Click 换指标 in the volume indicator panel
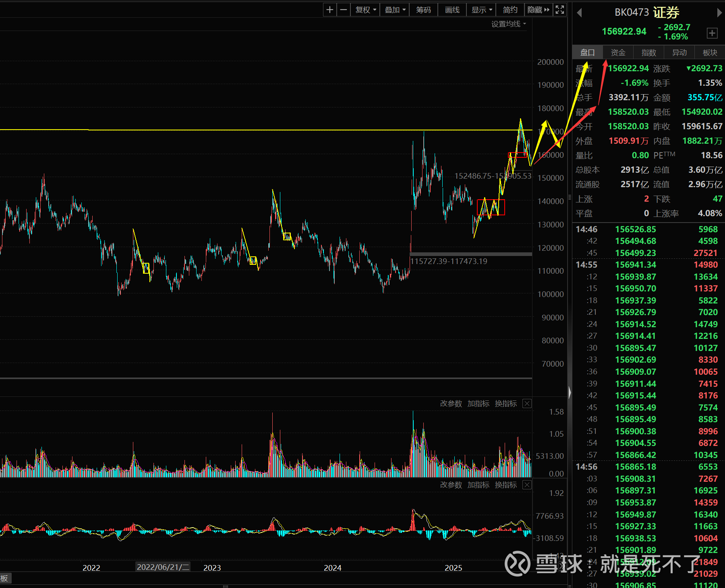Viewport: 725px width, 588px height. tap(505, 404)
